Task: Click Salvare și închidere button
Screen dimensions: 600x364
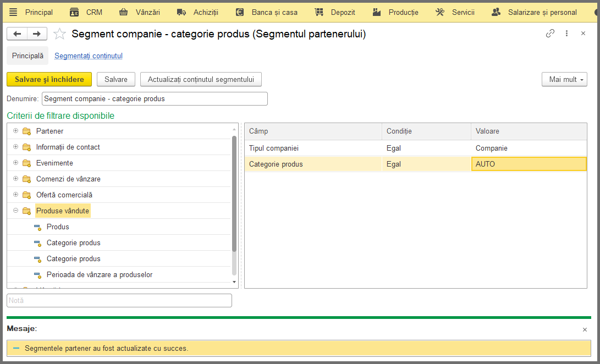Action: click(x=49, y=79)
